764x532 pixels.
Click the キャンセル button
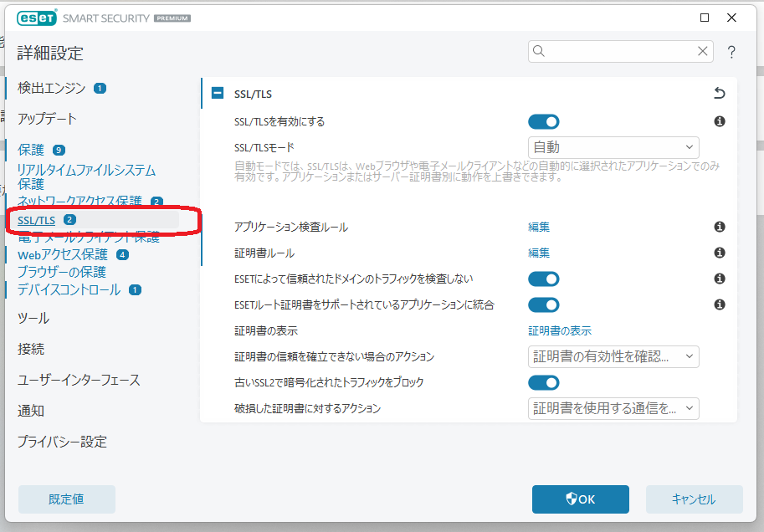(694, 499)
